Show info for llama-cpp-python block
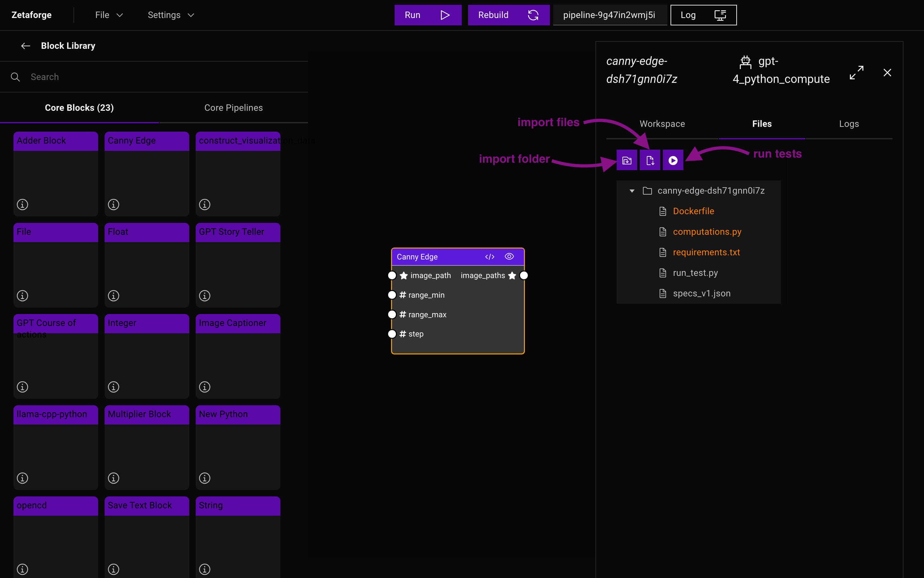Image resolution: width=924 pixels, height=578 pixels. [22, 478]
